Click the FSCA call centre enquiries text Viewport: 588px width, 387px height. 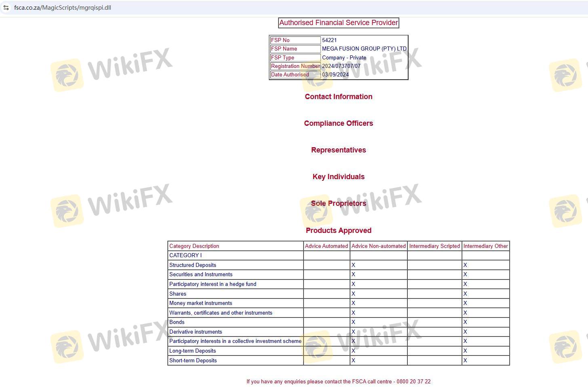(338, 381)
